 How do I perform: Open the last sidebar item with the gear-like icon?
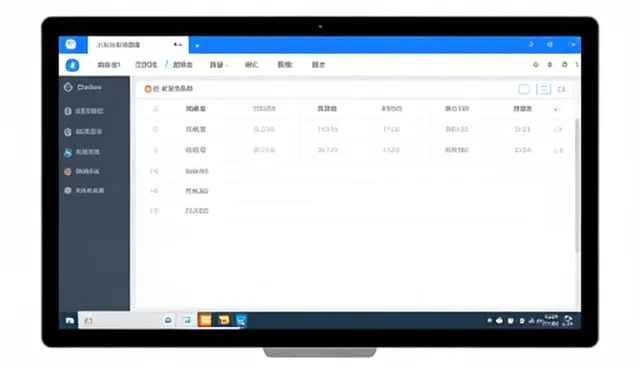[x=84, y=191]
